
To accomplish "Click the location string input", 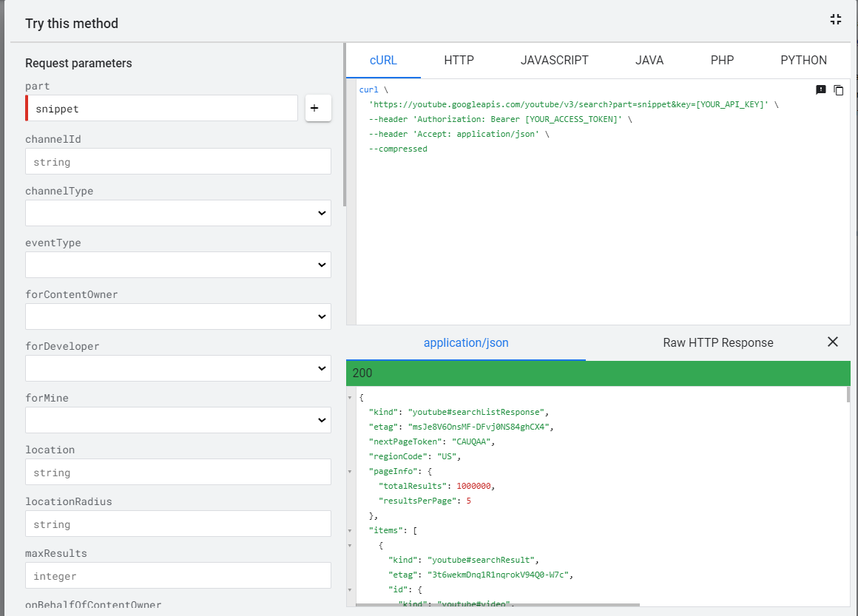I will tap(178, 472).
